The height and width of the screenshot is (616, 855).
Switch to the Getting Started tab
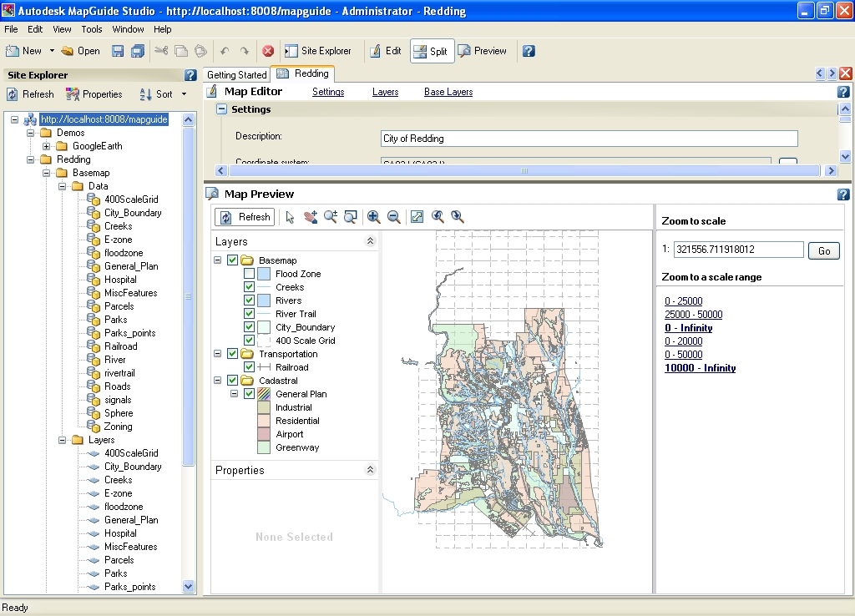(x=236, y=74)
